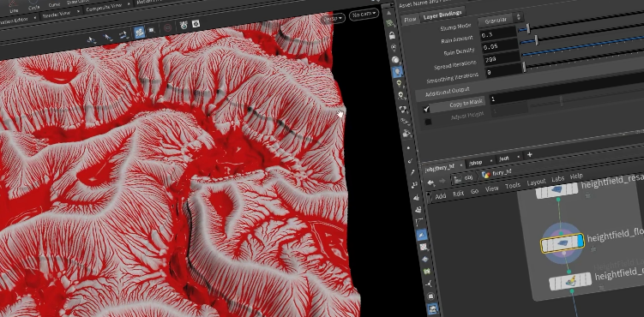This screenshot has height=317, width=644.
Task: Open the /shop network tab
Action: [475, 163]
